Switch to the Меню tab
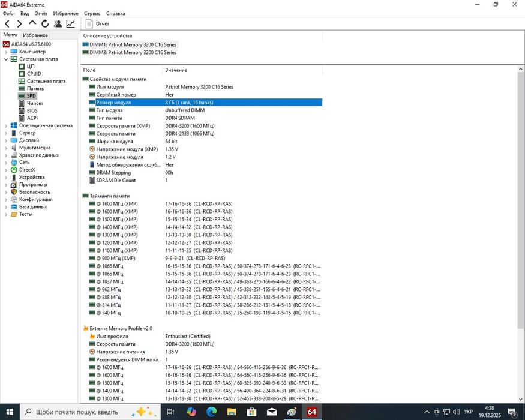Image resolution: width=525 pixels, height=420 pixels. [10, 34]
